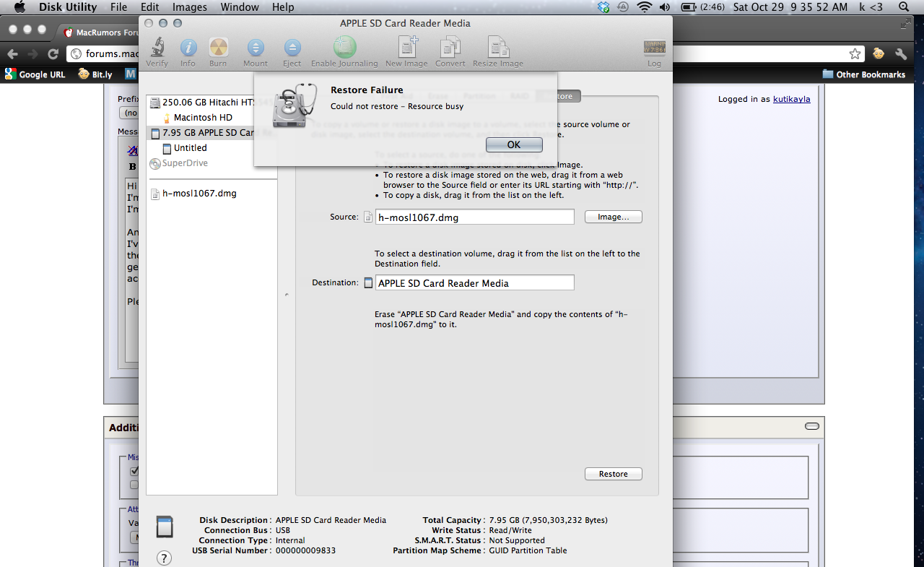Click the Bit.ly bookmark
This screenshot has height=567, width=924.
[x=95, y=74]
